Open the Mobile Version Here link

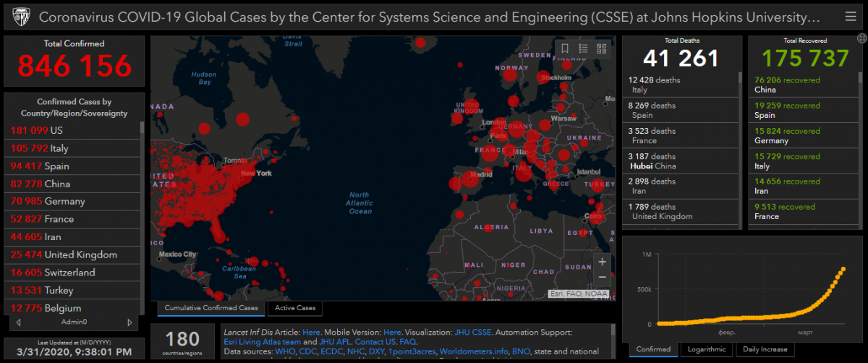pos(392,332)
